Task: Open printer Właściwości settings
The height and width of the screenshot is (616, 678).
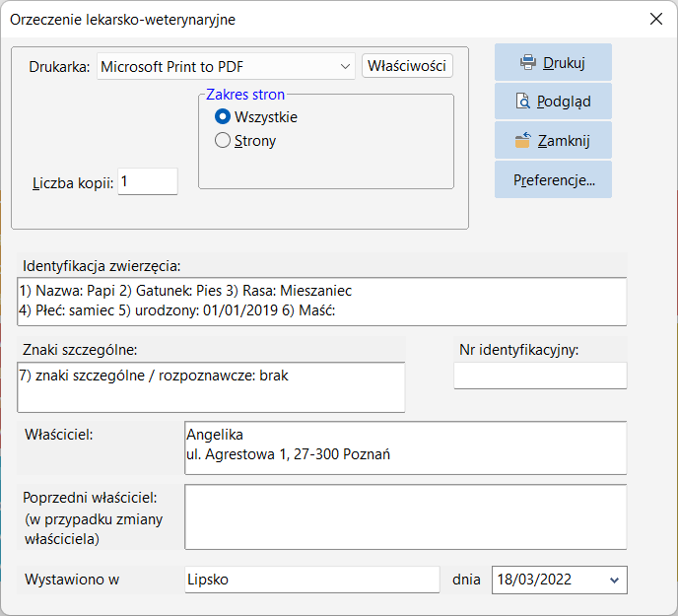Action: click(407, 66)
